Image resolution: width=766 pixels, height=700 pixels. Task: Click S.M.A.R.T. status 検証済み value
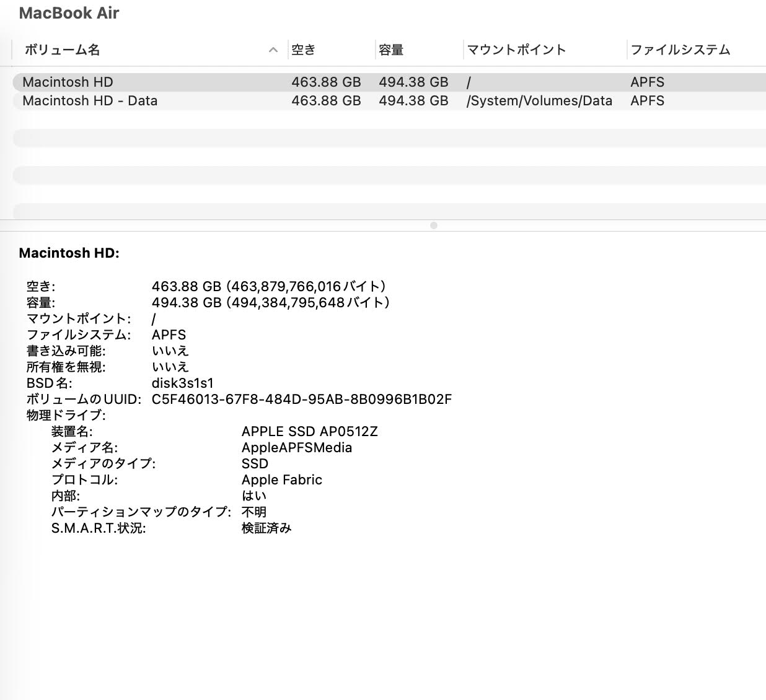(x=266, y=528)
